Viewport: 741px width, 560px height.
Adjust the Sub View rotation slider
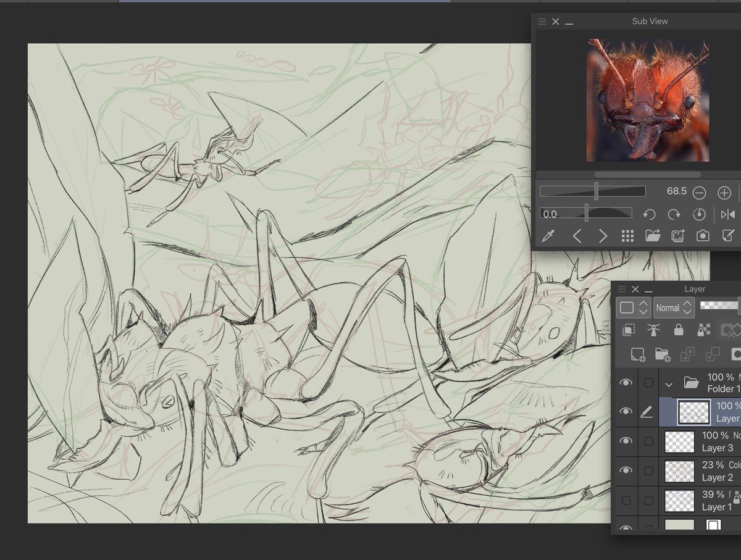pyautogui.click(x=586, y=214)
